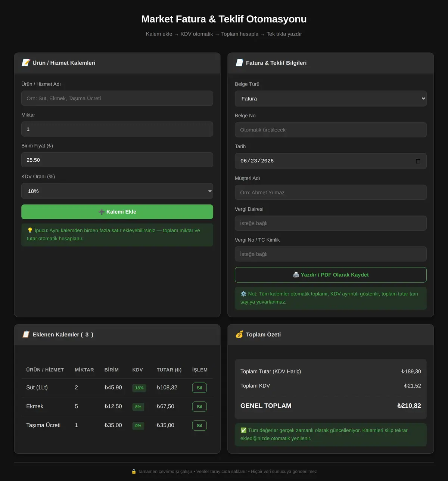Click into the Miktar field
This screenshot has height=481, width=448.
[x=117, y=129]
